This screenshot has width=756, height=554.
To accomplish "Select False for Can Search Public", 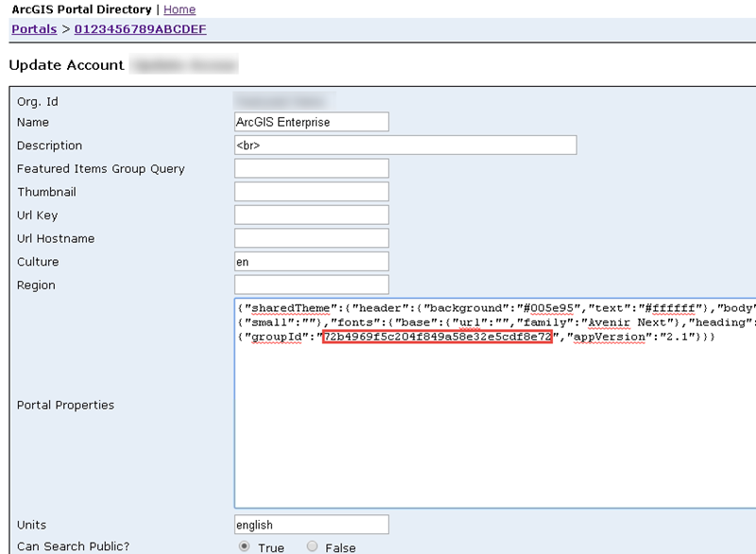I will click(x=312, y=546).
